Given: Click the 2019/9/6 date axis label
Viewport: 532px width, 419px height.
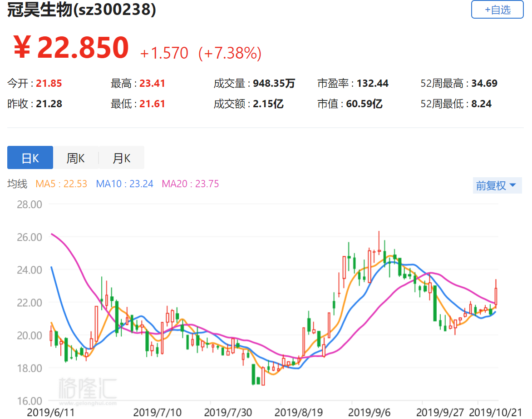Looking at the screenshot, I should coord(369,413).
